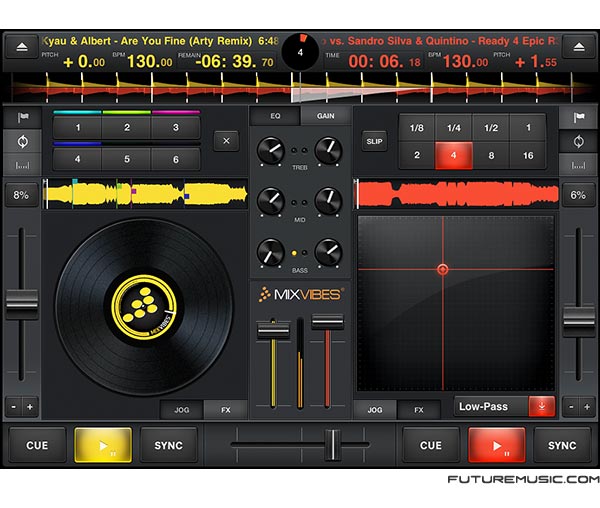Open loop panel icon on right deck

click(579, 142)
